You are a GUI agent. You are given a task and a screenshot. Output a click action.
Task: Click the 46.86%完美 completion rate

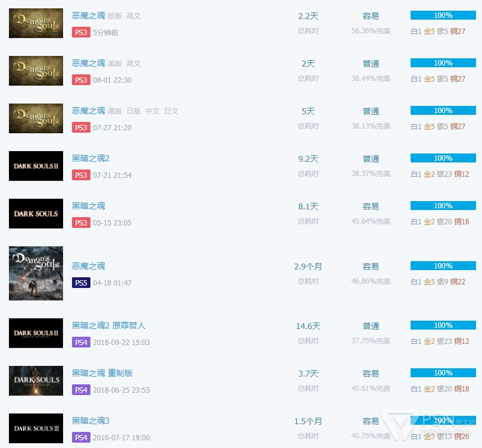[371, 281]
